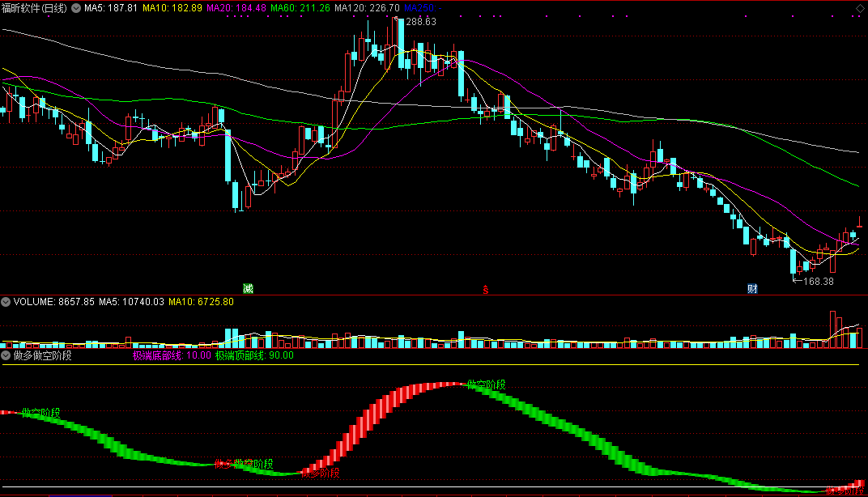
Task: Click volume MA10: 6725.80 label
Action: click(201, 302)
